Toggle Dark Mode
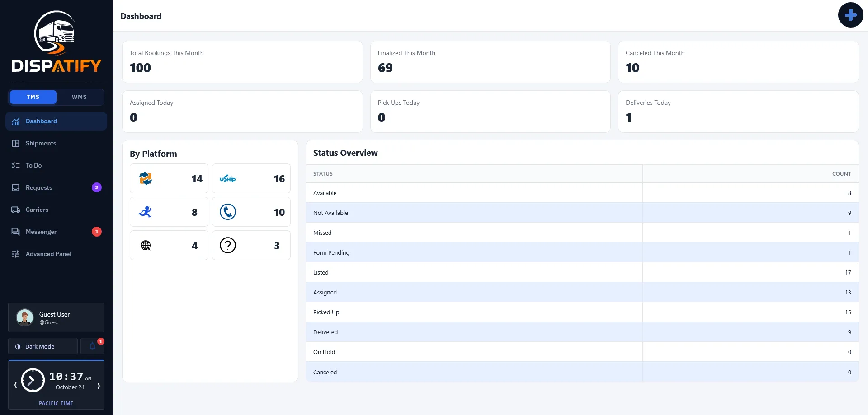The width and height of the screenshot is (868, 415). [x=43, y=346]
